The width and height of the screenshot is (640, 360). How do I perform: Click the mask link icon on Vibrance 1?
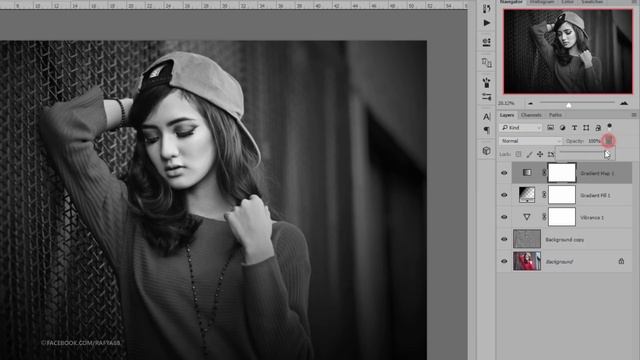click(544, 217)
